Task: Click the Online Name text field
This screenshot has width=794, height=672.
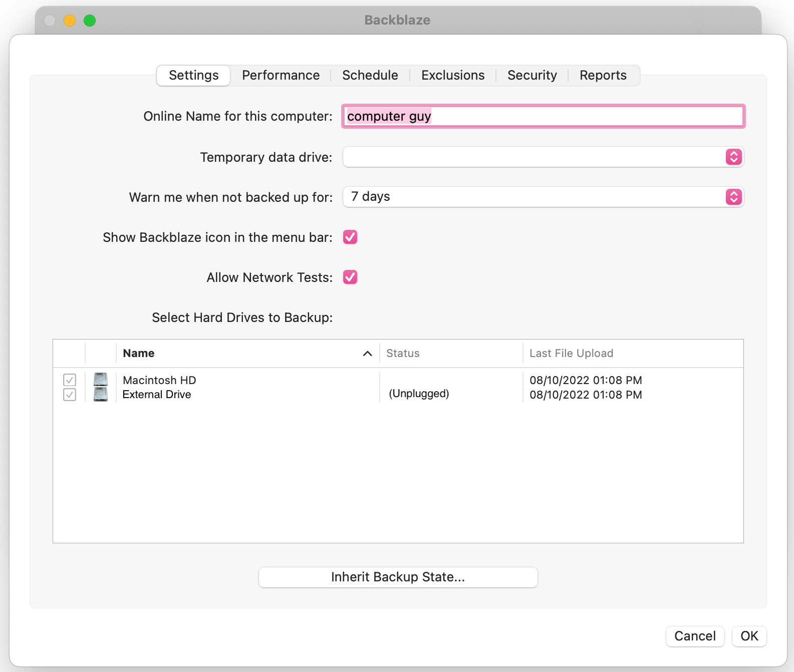Action: point(544,116)
